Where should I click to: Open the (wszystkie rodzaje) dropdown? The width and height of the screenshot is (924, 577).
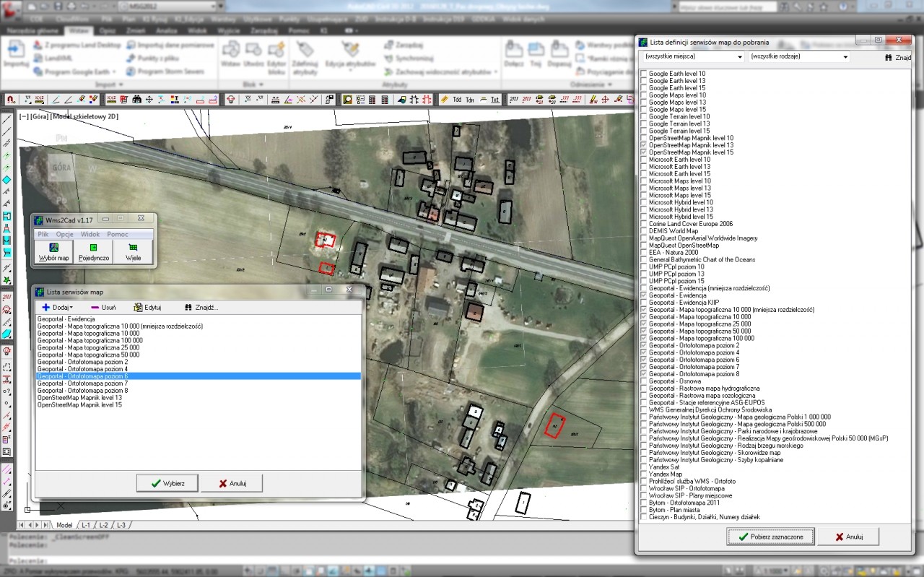tap(845, 56)
